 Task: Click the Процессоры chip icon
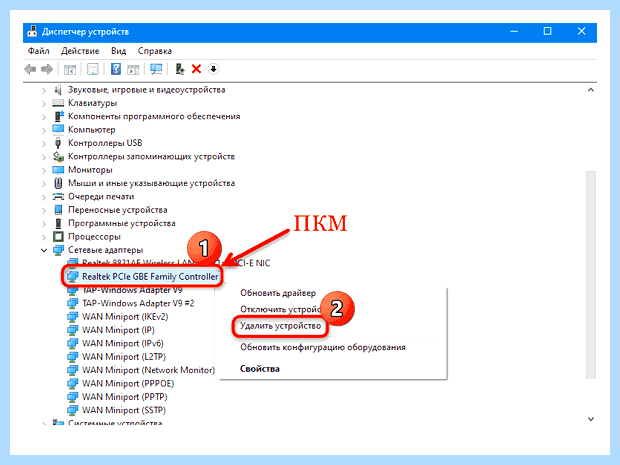click(58, 236)
